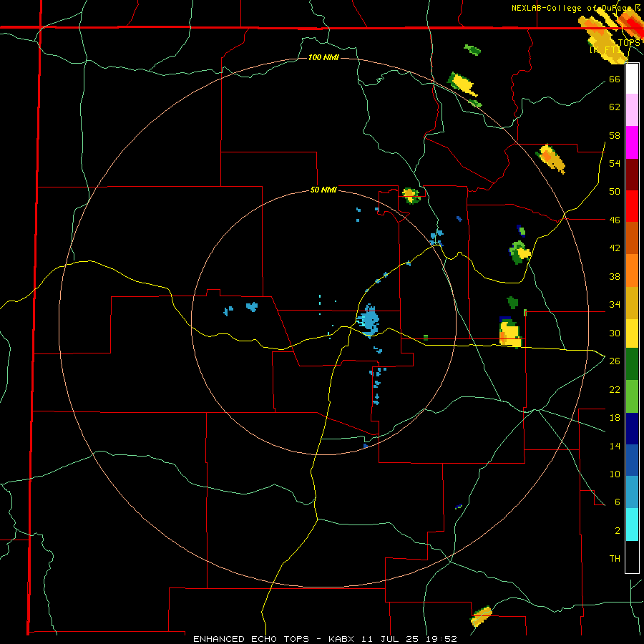Click the legend value '34'

tap(615, 305)
